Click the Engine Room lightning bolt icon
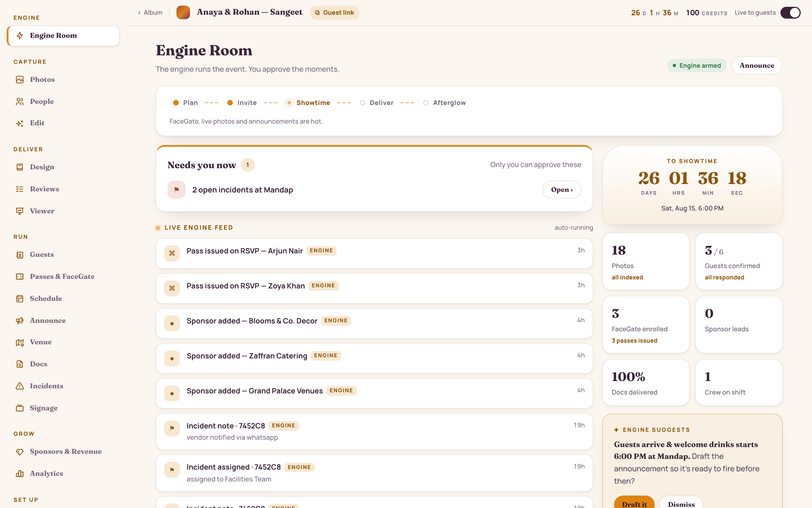 [20, 36]
